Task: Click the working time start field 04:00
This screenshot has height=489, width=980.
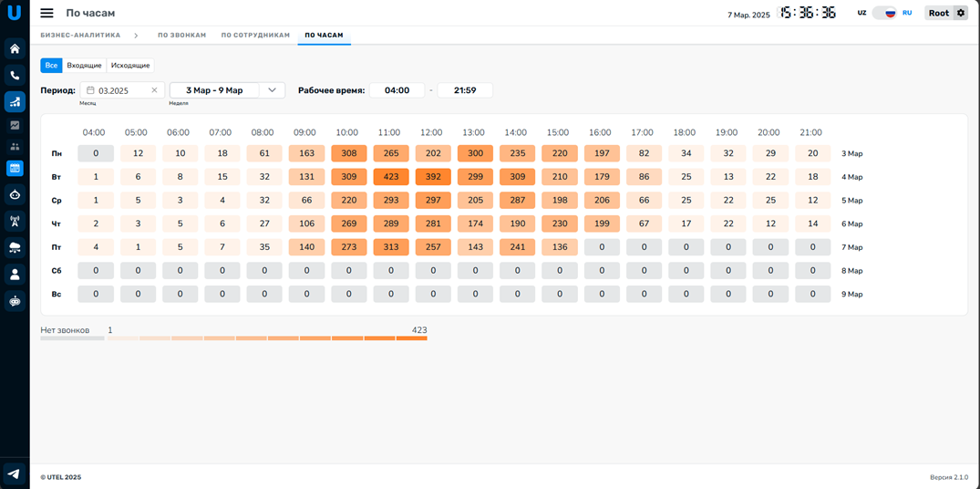Action: click(x=397, y=90)
